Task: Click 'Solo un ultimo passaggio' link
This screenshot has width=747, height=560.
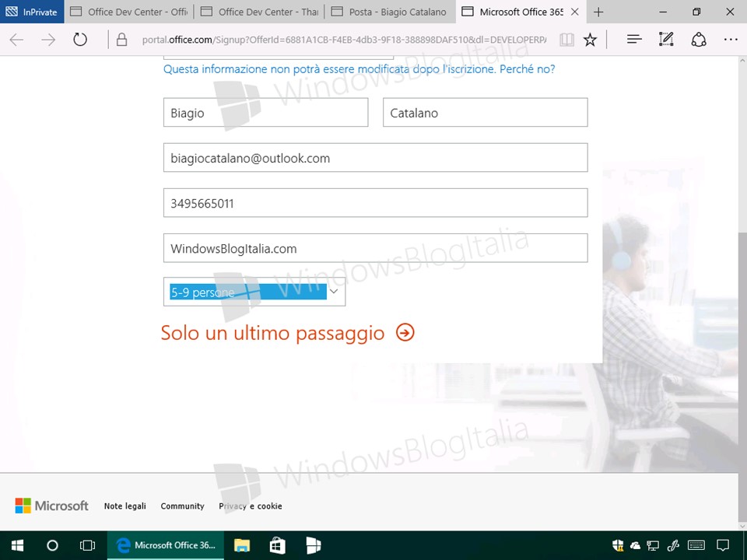Action: [x=272, y=332]
